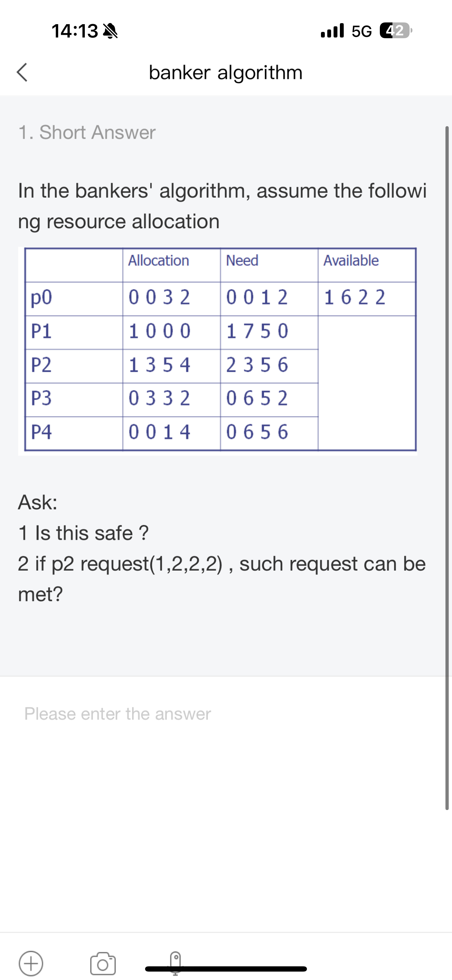Screen dimensions: 452x980
Task: Tap the p2 request(1,2,2,2) question text
Action: point(221,564)
